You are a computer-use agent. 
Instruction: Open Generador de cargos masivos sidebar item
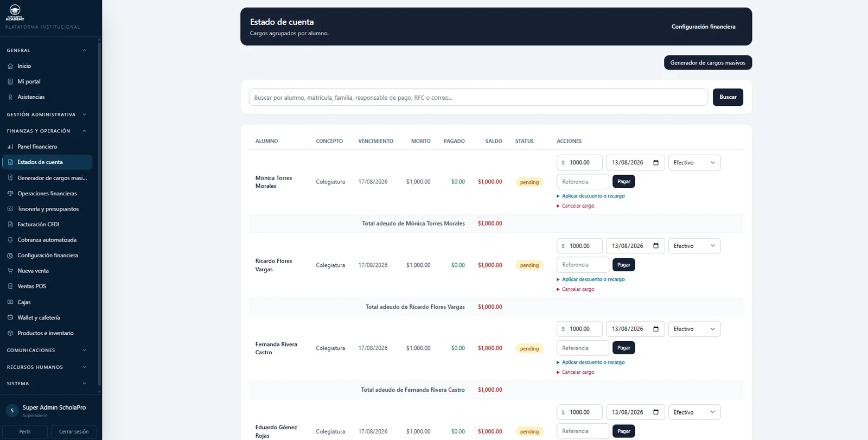(47, 178)
